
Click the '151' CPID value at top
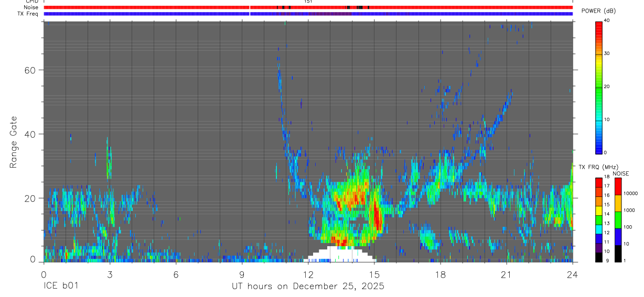[x=308, y=2]
